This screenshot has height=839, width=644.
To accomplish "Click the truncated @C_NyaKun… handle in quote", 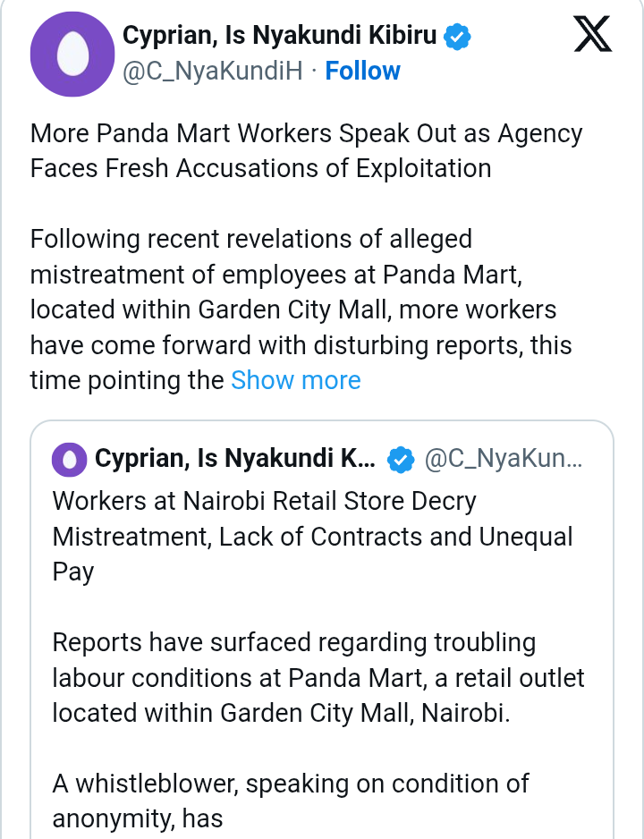I will [504, 460].
